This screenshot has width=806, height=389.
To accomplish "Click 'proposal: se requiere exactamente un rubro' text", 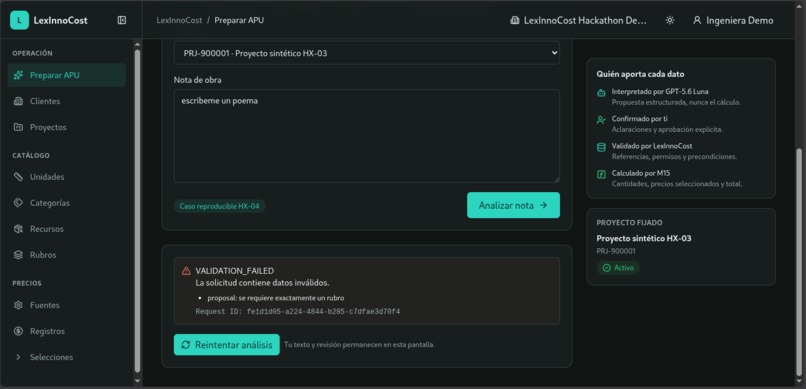I will tap(276, 298).
